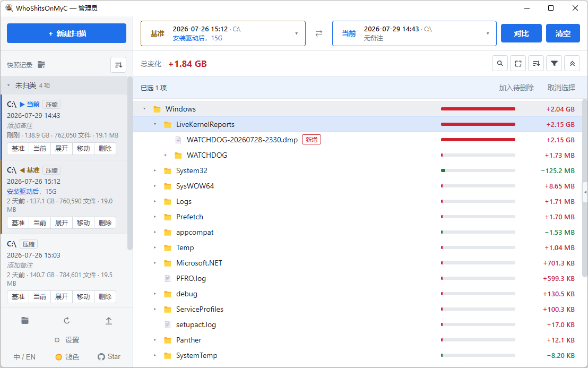Expand the System32 folder
Viewport: 588px width, 368px height.
155,170
